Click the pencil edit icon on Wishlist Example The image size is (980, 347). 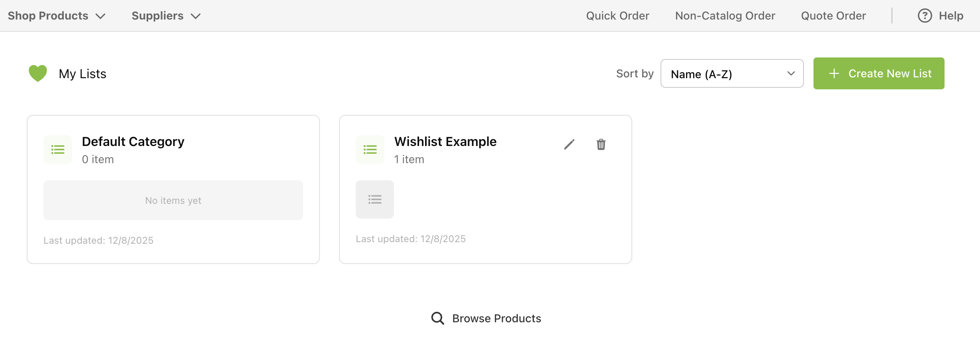tap(569, 144)
